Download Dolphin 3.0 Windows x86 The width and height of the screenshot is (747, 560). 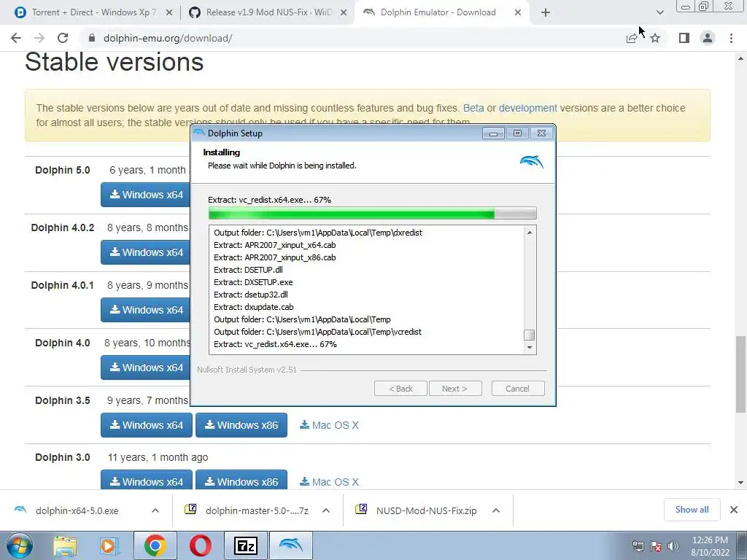(x=241, y=480)
